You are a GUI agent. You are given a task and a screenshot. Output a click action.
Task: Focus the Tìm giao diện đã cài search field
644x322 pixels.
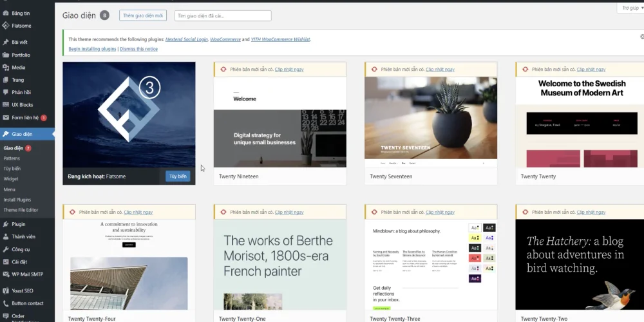[x=223, y=15]
